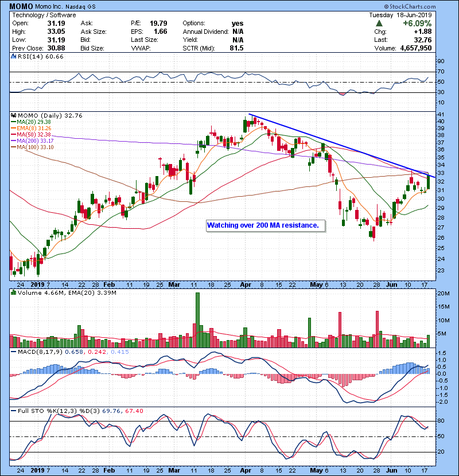Click the -2.0 label on MACD axis

[442, 402]
